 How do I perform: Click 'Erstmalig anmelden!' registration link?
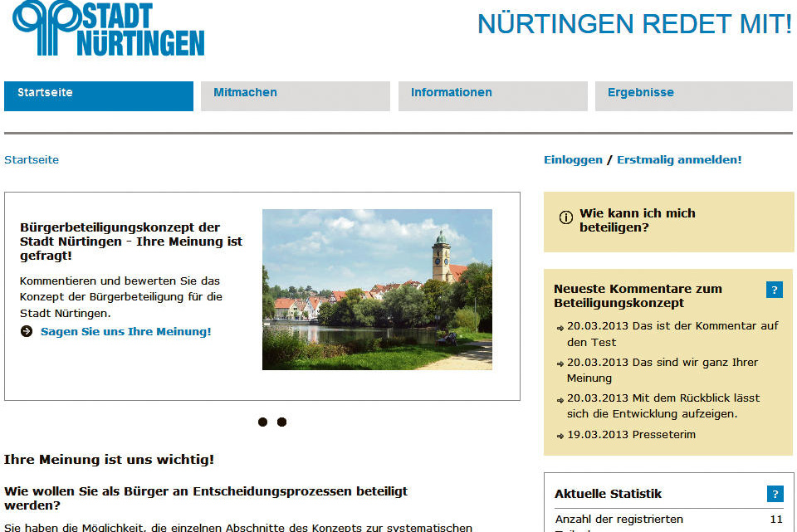(x=679, y=160)
